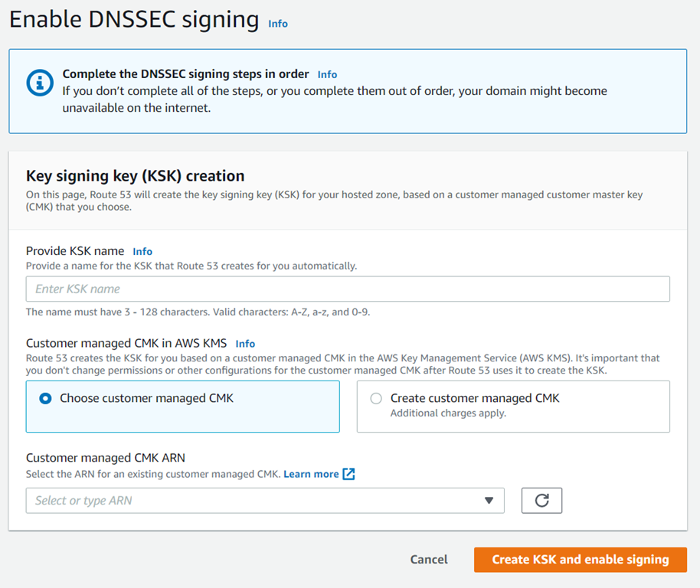The height and width of the screenshot is (588, 700).
Task: Click the 'Enable DNSSEC signing' page title
Action: click(134, 21)
